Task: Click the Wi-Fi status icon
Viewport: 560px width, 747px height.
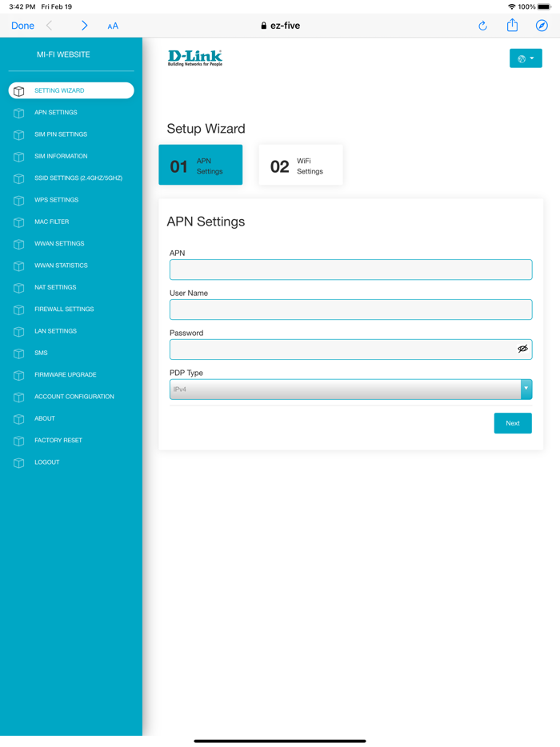Action: point(512,6)
